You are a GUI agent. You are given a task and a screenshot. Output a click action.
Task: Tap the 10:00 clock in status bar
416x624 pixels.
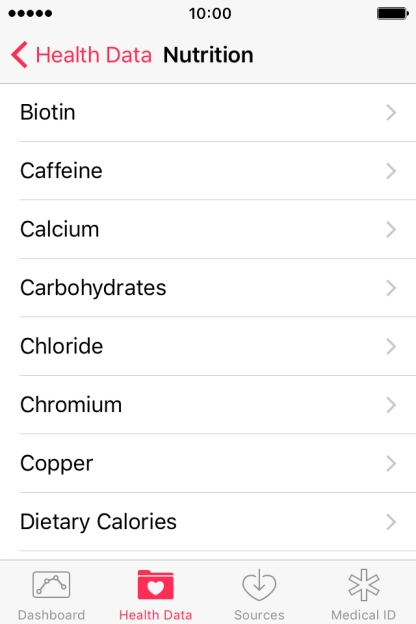[210, 14]
